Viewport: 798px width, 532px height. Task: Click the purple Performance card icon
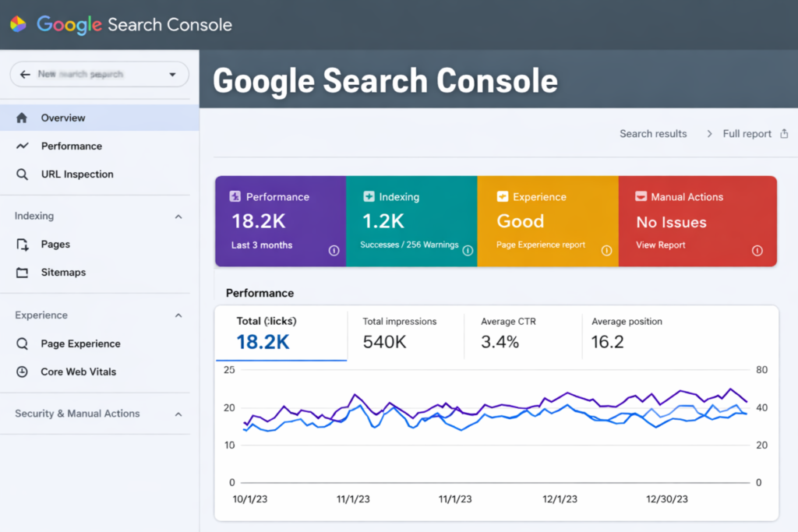click(x=235, y=196)
